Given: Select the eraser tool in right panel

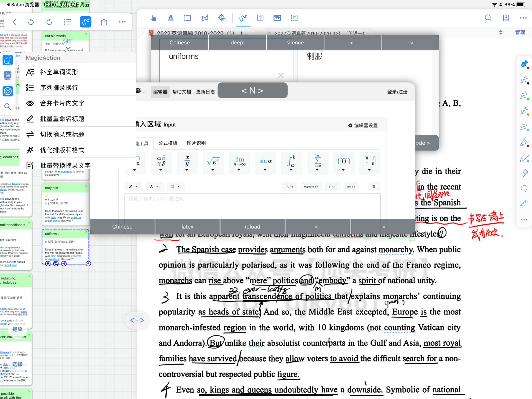Looking at the screenshot, I should click(x=524, y=173).
